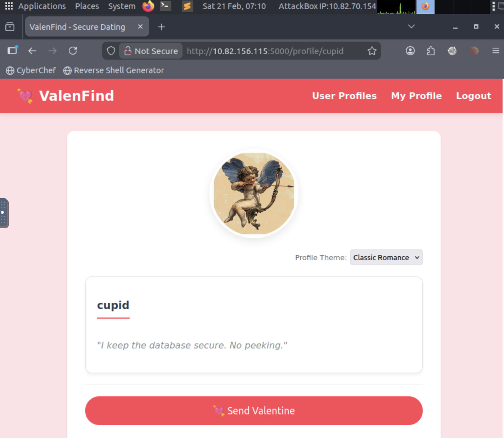The height and width of the screenshot is (438, 504).
Task: Open the Firefox account icon
Action: 410,51
